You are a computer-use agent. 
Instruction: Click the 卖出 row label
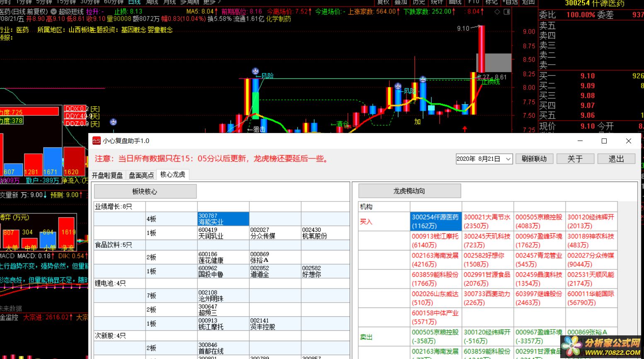tap(366, 337)
